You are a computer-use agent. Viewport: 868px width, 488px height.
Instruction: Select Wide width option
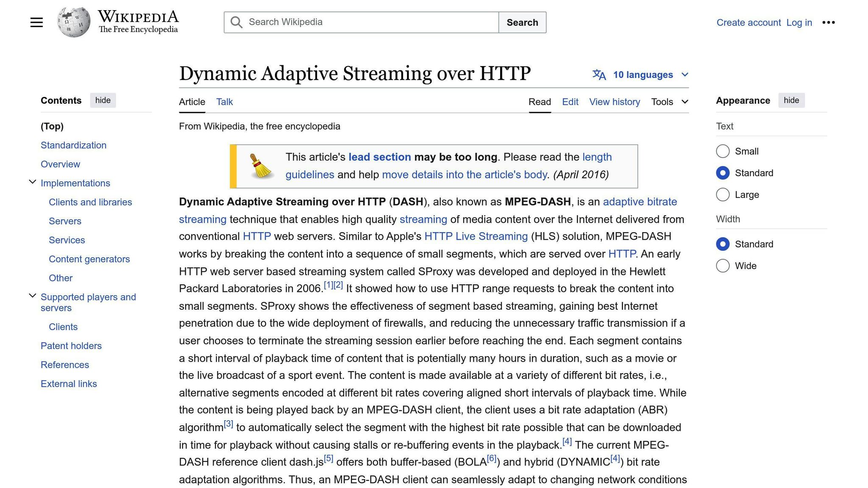723,266
